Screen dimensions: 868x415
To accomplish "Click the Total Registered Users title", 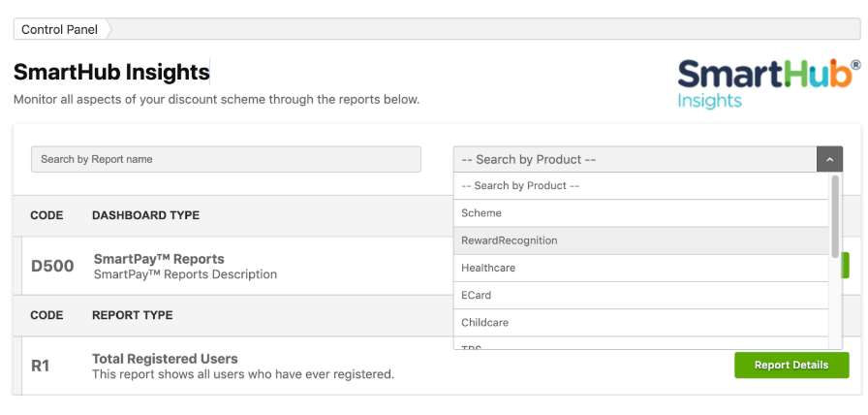I will tap(165, 359).
